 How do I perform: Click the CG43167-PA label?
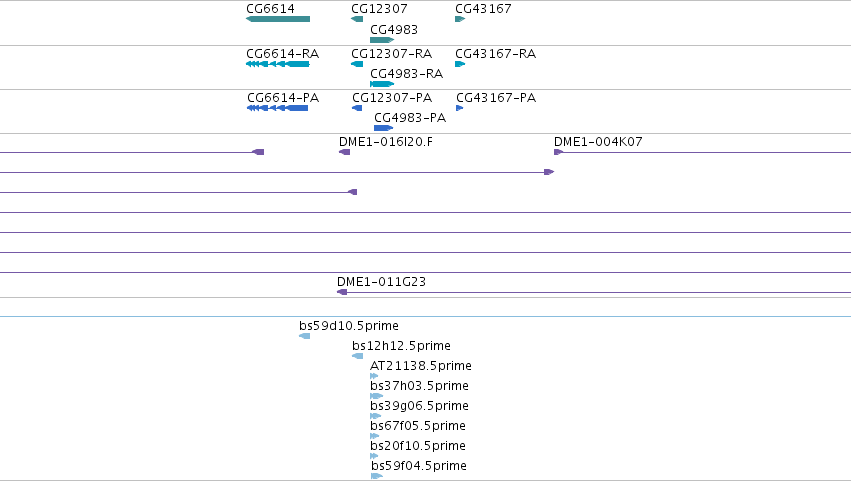[496, 98]
